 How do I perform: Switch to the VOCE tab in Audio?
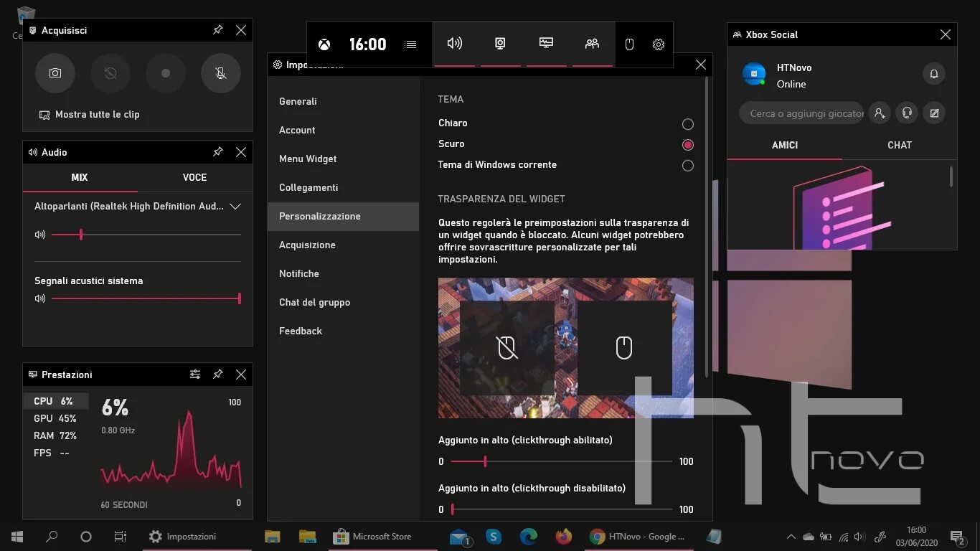click(194, 177)
